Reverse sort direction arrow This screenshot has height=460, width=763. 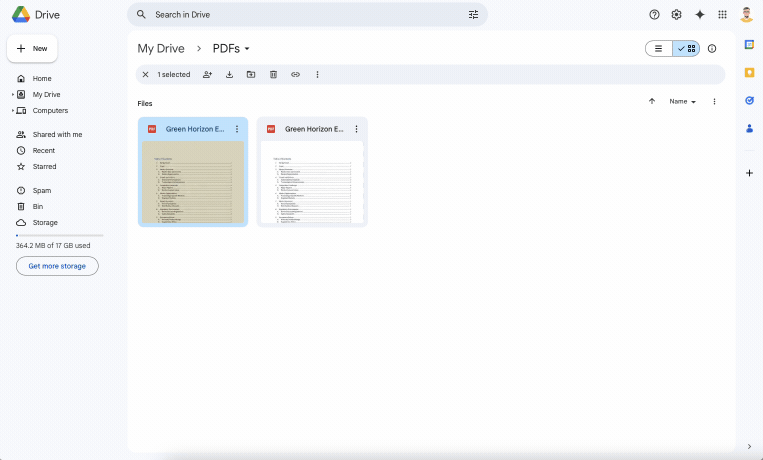[x=652, y=101]
